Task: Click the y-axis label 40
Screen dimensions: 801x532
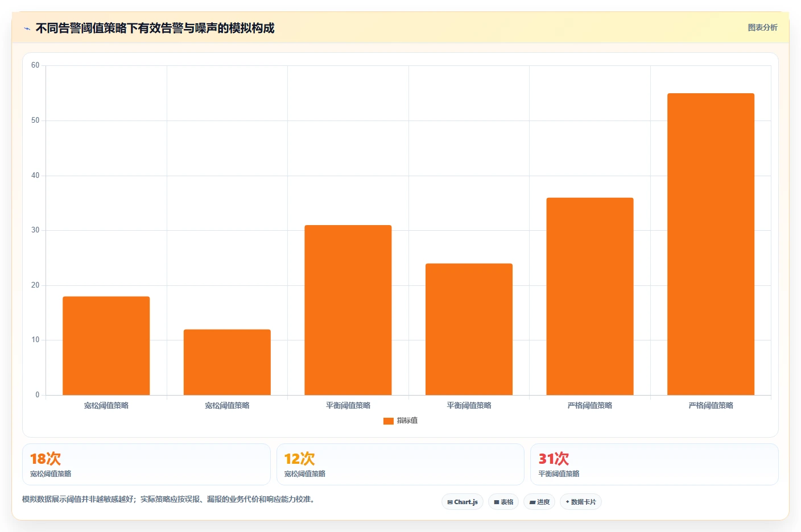Action: pyautogui.click(x=35, y=176)
